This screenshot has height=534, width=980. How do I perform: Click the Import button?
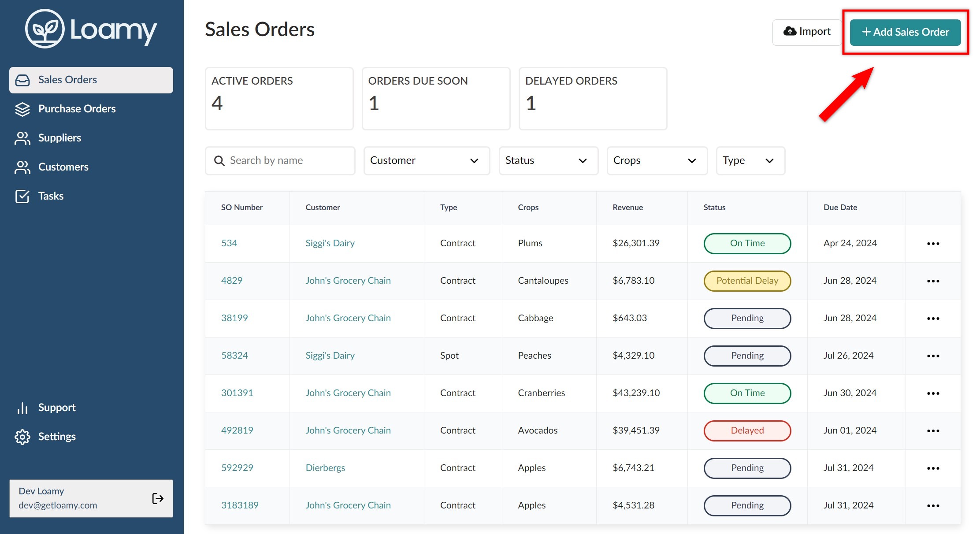[807, 32]
